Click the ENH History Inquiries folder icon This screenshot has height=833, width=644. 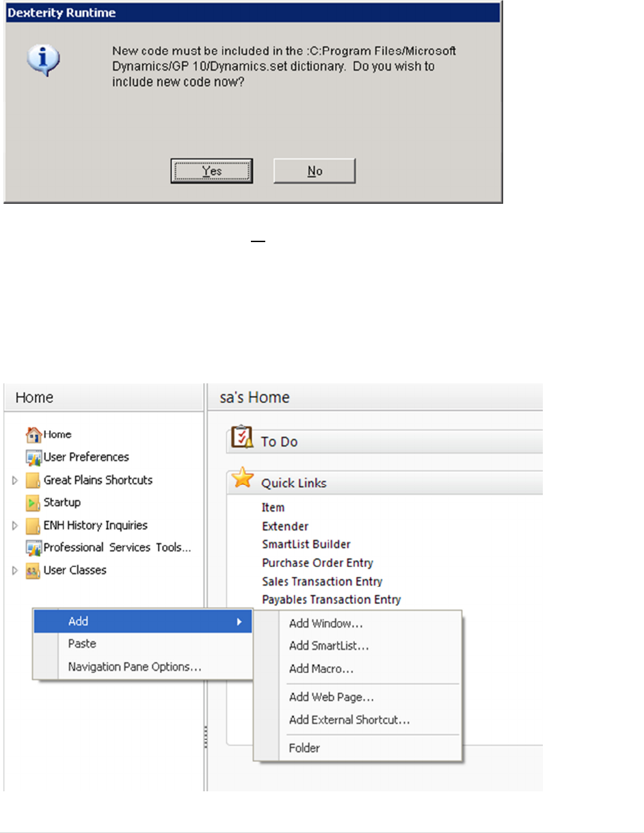34,526
